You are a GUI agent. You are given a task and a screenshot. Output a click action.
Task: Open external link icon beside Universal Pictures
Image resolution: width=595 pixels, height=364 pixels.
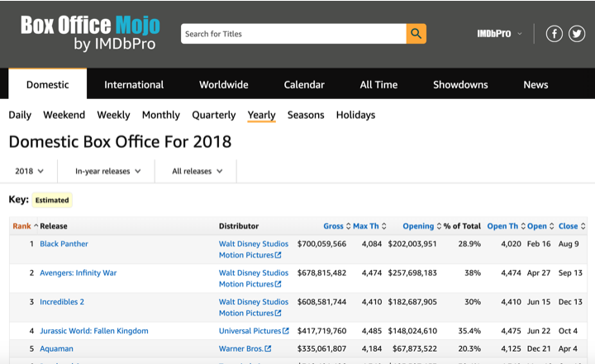pos(286,331)
